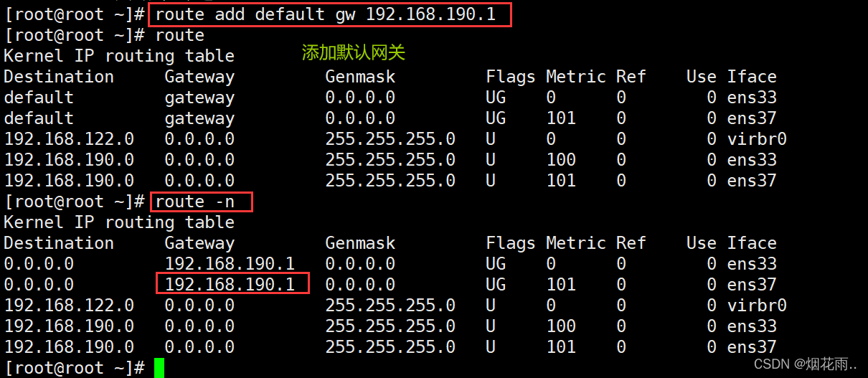Click gateway '192.168.190.1' in route -n ens33 row

[x=230, y=264]
